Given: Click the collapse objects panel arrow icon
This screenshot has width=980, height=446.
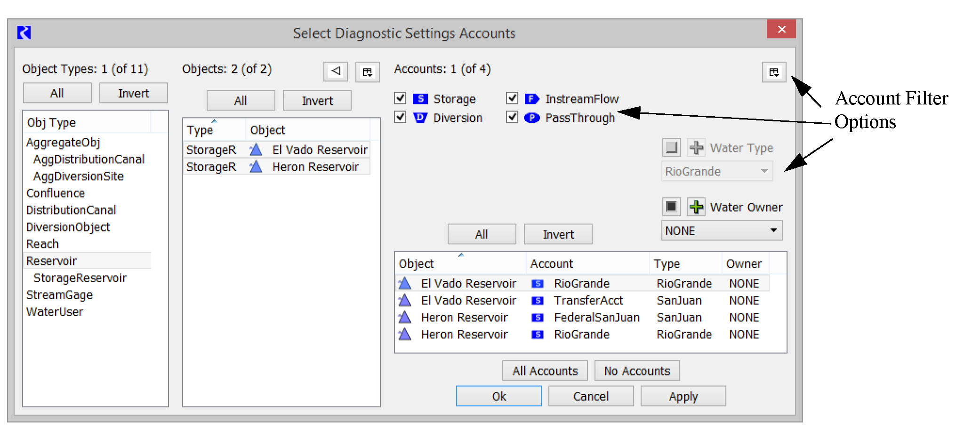Looking at the screenshot, I should point(336,72).
